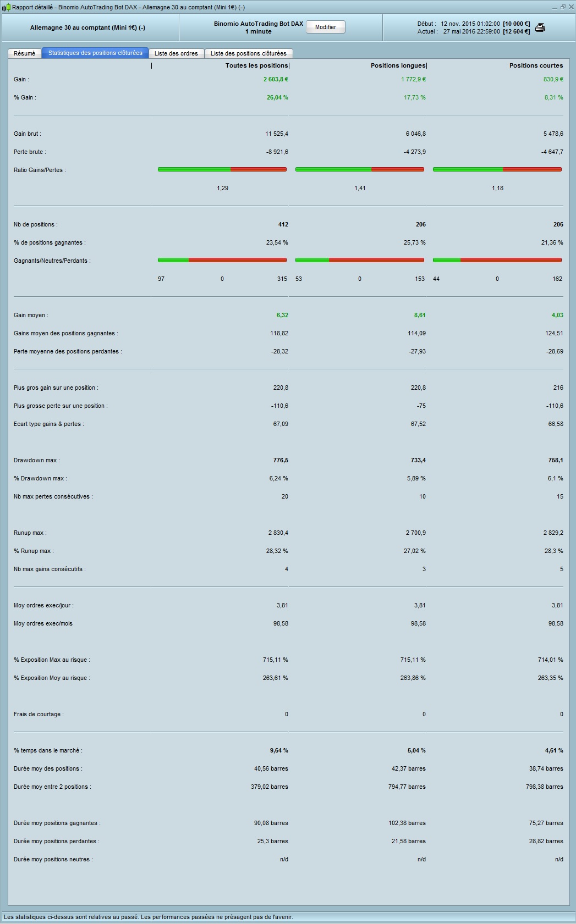The image size is (576, 924).
Task: Open the Liste des positions clôturées tab
Action: 249,53
